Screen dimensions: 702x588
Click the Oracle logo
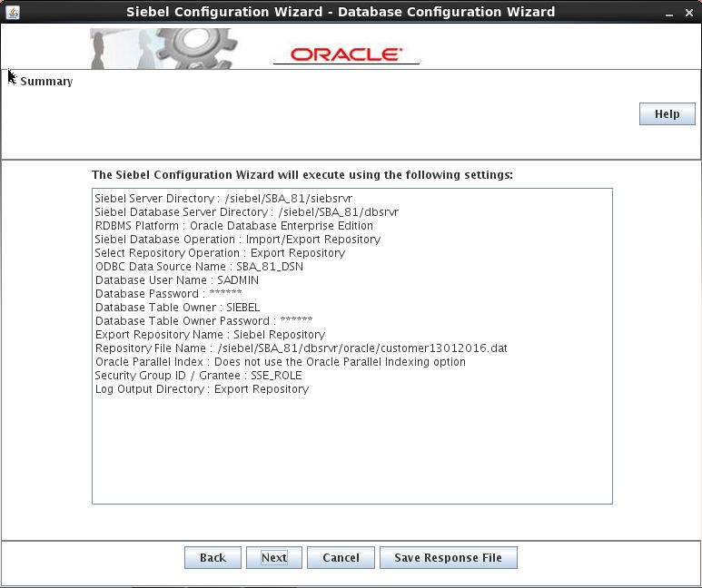(346, 54)
